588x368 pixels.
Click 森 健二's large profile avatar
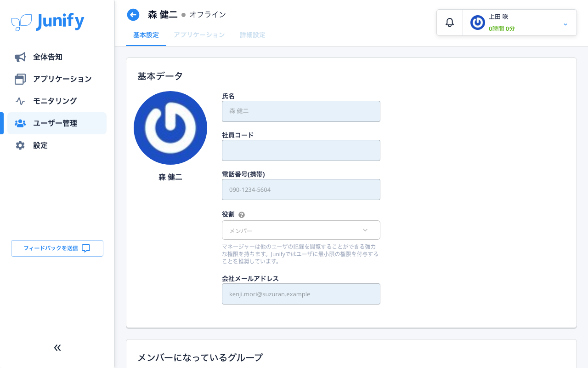170,128
